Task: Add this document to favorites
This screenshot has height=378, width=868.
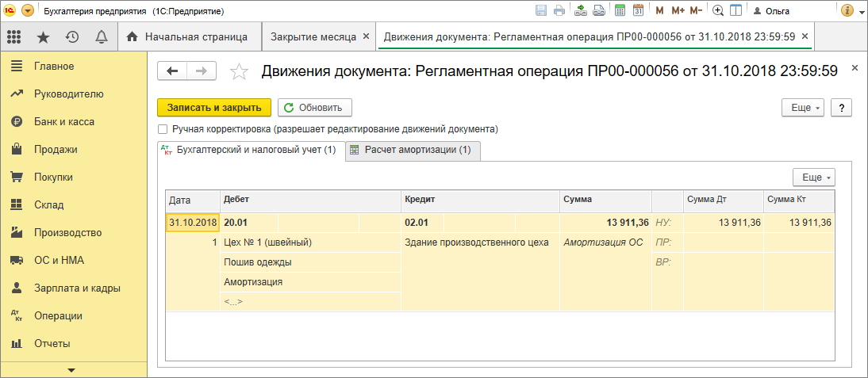Action: tap(238, 71)
